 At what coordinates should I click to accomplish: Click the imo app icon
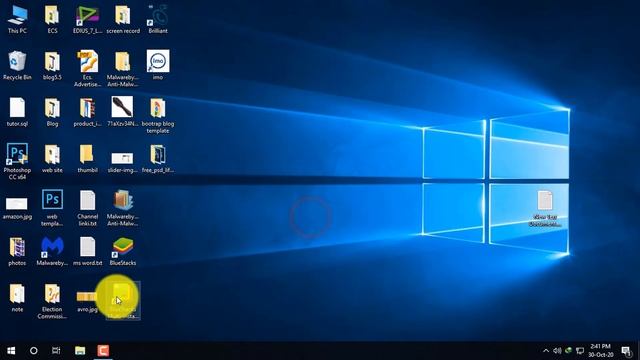pyautogui.click(x=158, y=65)
